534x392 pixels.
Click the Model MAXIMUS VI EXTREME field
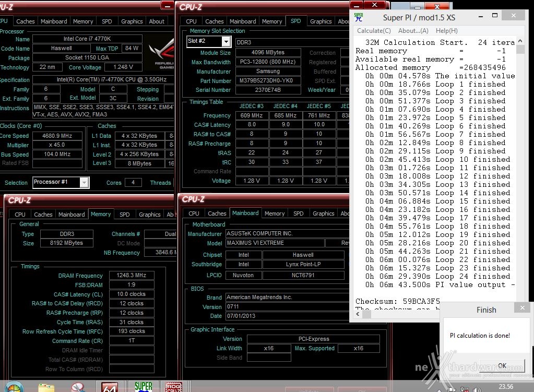click(275, 243)
